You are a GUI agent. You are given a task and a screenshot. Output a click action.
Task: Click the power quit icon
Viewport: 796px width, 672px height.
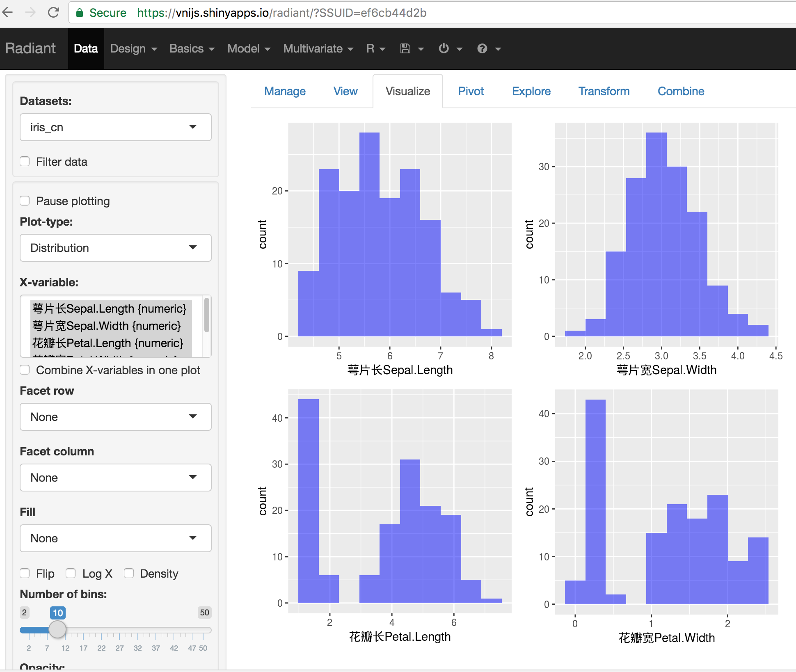(444, 48)
